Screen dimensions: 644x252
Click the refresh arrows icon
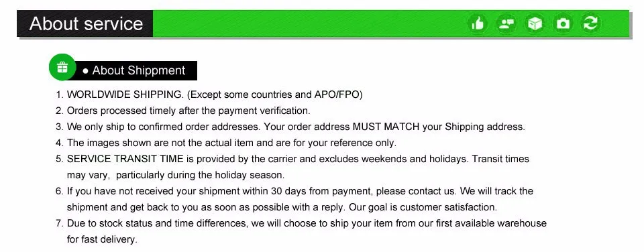pos(590,23)
